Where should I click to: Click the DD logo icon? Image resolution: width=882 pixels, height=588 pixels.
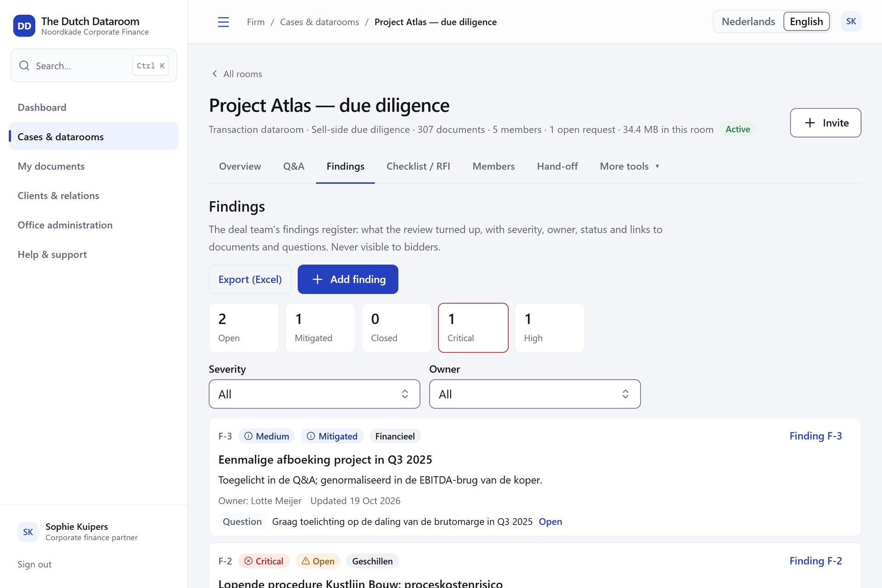[x=24, y=26]
